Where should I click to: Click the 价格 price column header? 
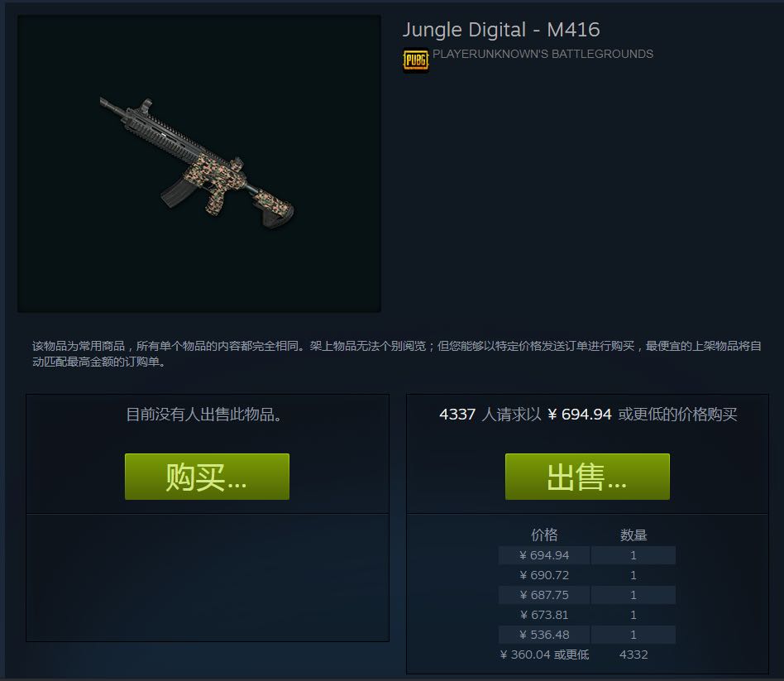coord(544,535)
